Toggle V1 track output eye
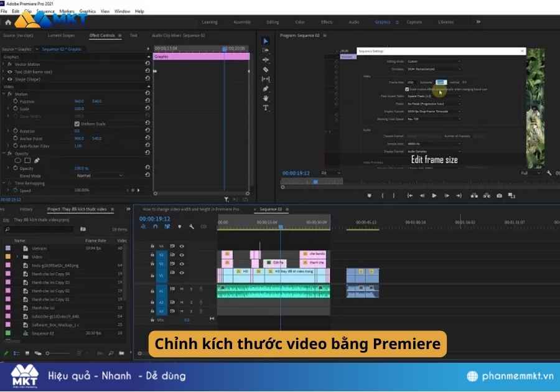The image size is (560, 392). 182,273
